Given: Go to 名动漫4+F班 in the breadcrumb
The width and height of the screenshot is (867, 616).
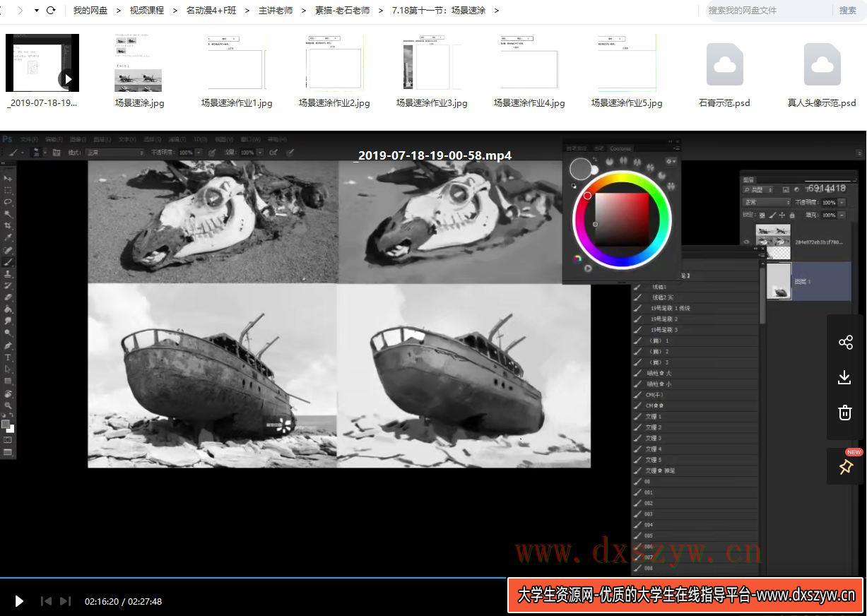Looking at the screenshot, I should tap(211, 11).
